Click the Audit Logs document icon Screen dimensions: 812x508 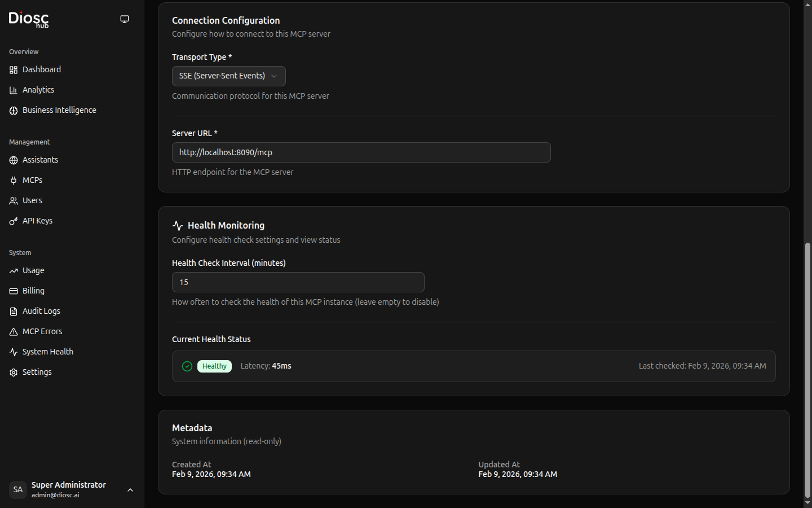[14, 312]
